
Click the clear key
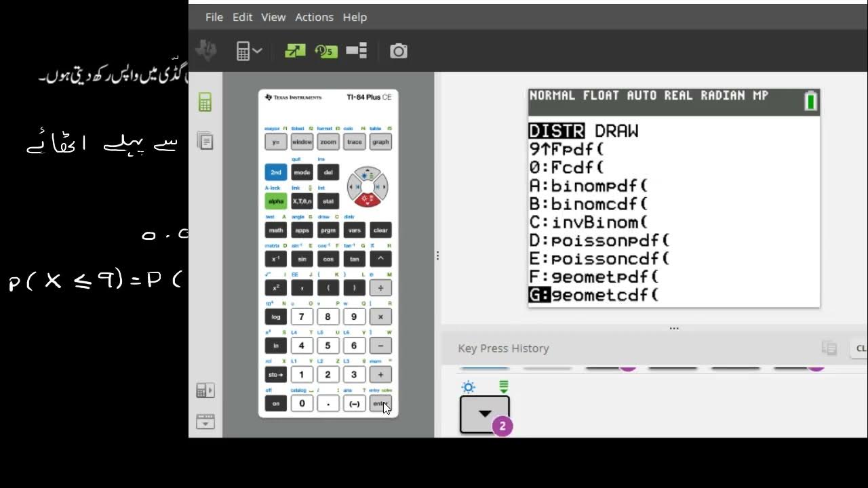pos(380,230)
